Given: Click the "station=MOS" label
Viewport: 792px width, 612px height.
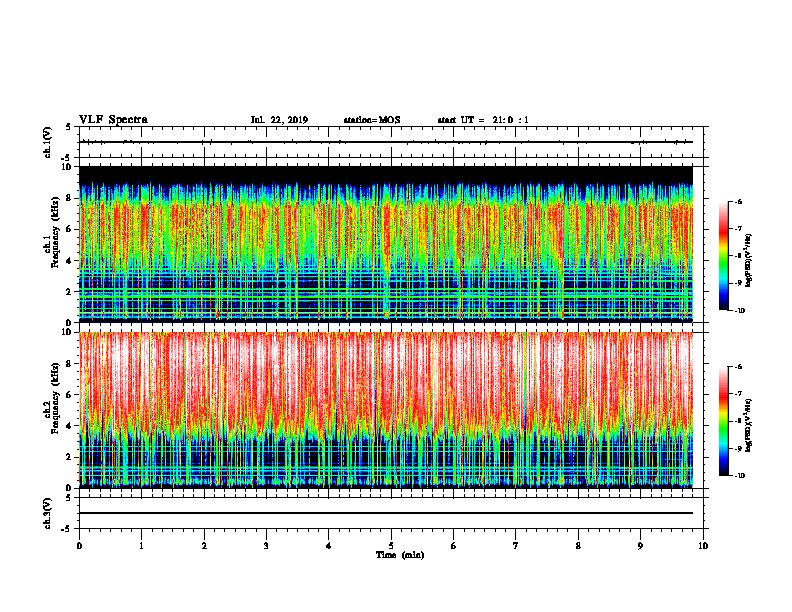Looking at the screenshot, I should [x=372, y=120].
